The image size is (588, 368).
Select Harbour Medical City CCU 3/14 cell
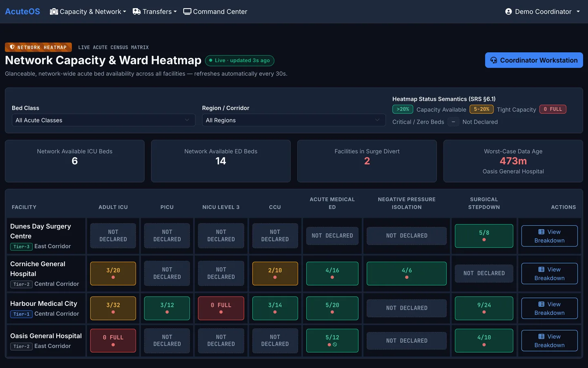point(275,308)
